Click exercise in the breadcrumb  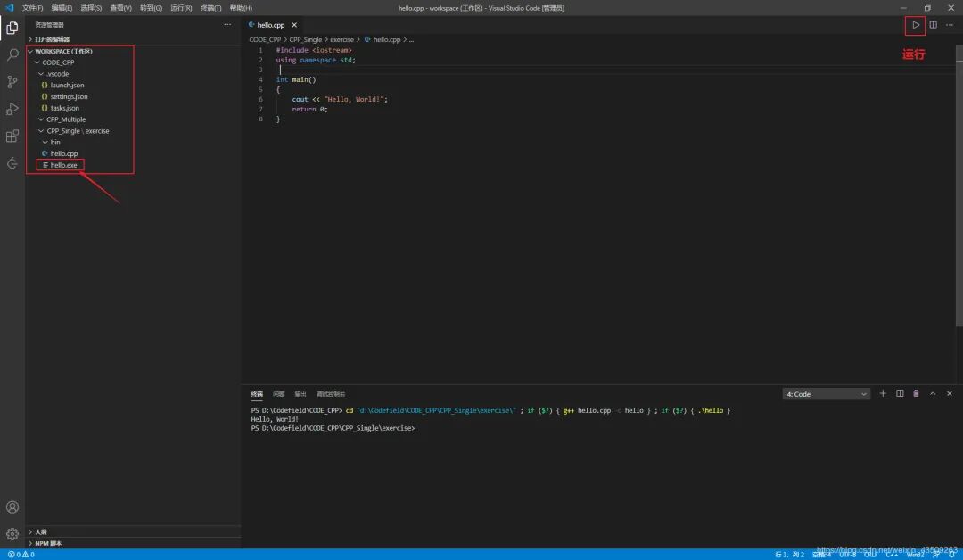coord(342,39)
